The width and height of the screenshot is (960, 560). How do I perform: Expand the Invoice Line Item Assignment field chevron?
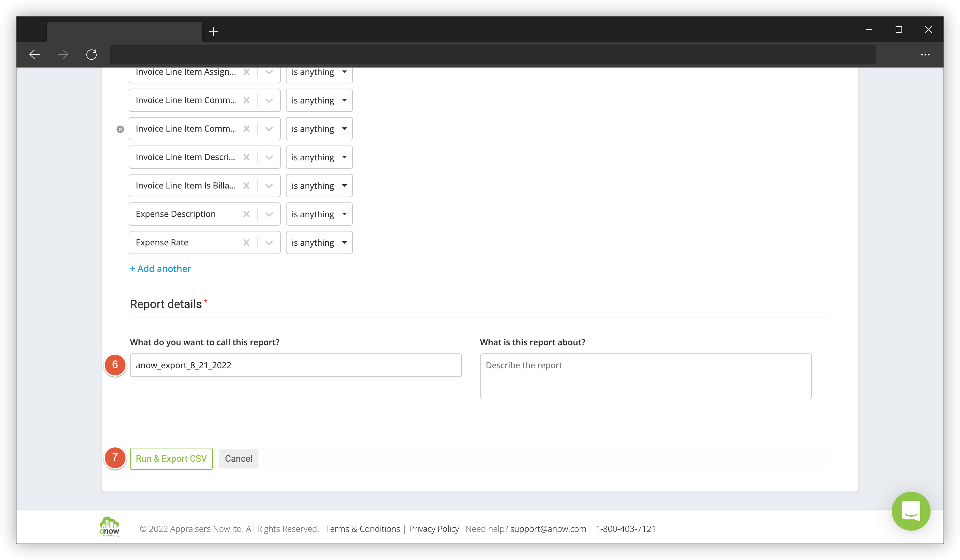point(269,71)
